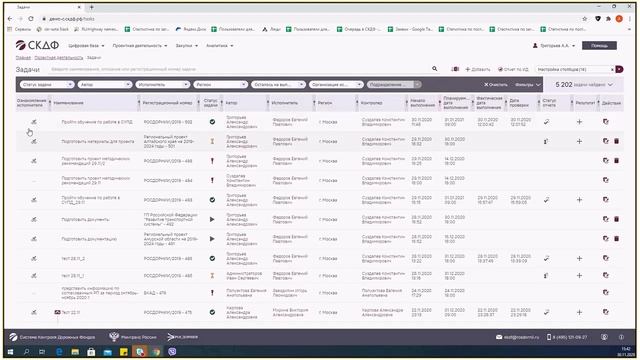Click the Подготовить документацию task name

point(89,239)
